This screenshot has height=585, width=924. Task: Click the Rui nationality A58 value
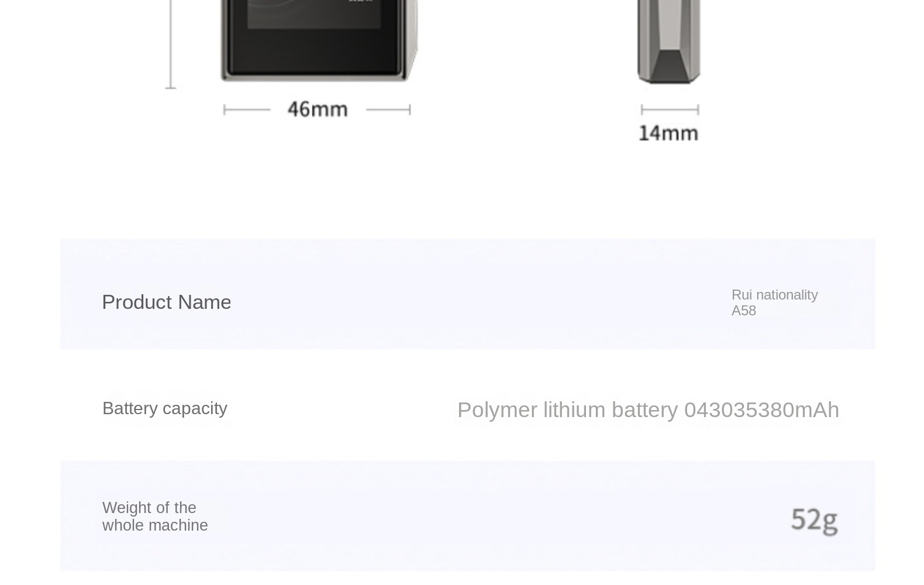point(774,302)
